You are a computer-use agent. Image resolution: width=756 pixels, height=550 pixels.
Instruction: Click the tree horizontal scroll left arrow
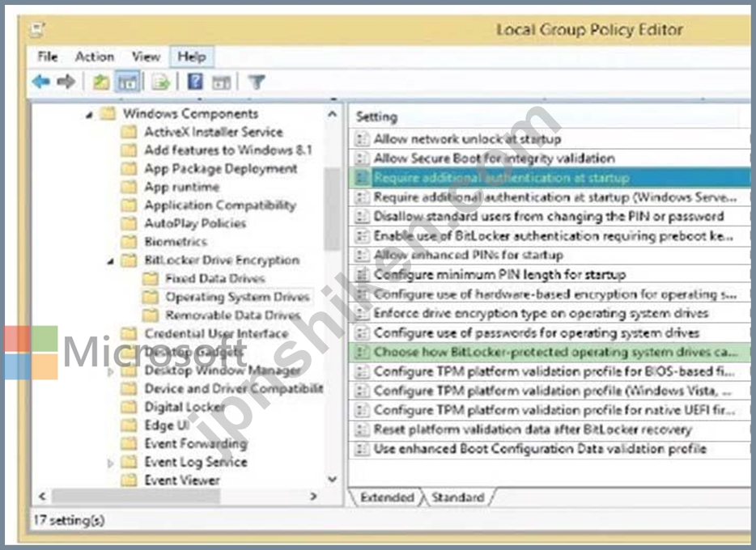[42, 496]
